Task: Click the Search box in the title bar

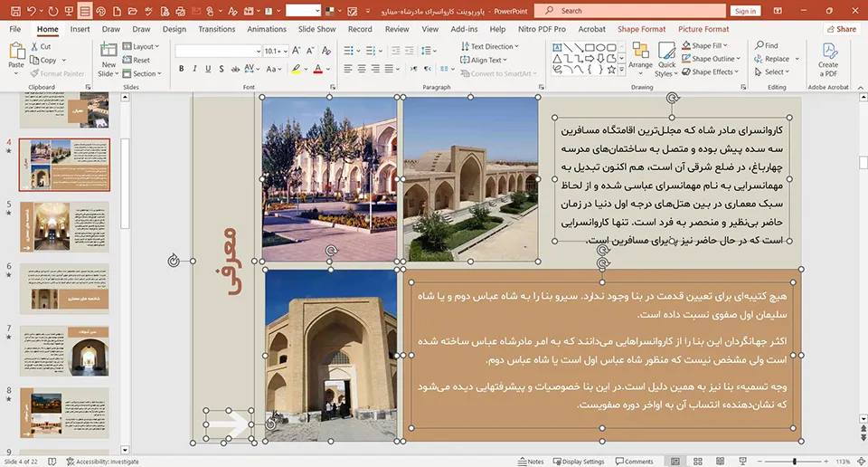Action: [x=630, y=11]
